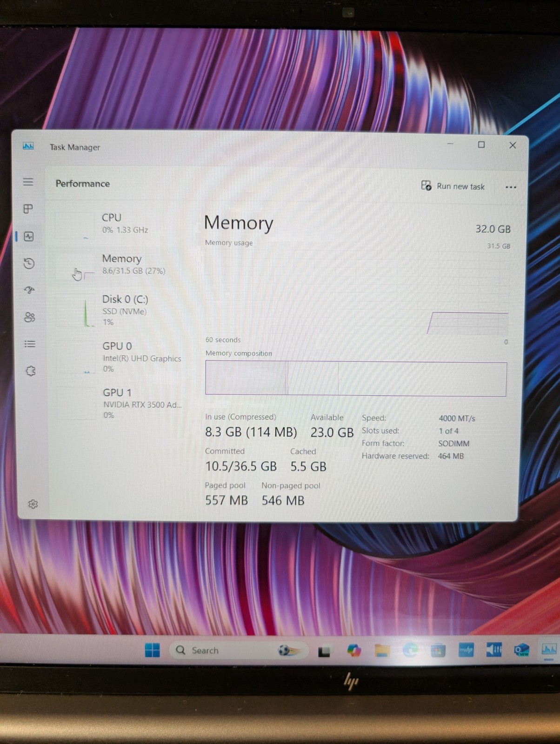The width and height of the screenshot is (560, 744).
Task: Click Run new task button
Action: coord(453,186)
